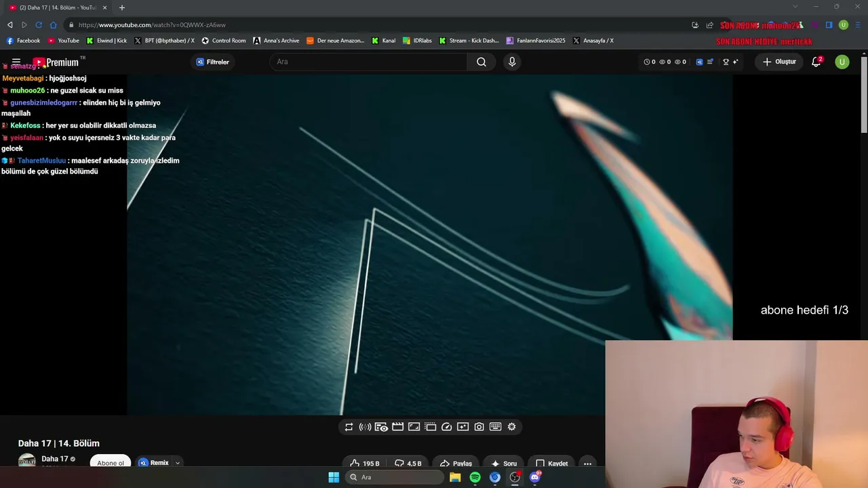Open the Control Room bookmark
This screenshot has height=488, width=868.
coord(223,41)
